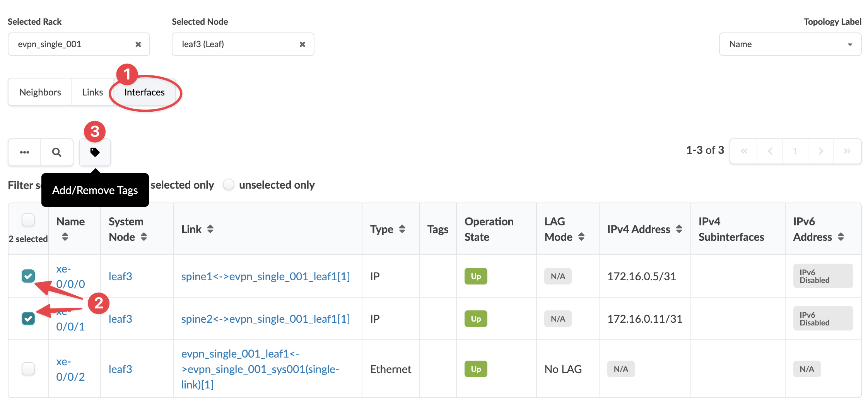The width and height of the screenshot is (868, 402).
Task: Expand the Topology Label dropdown
Action: [790, 44]
